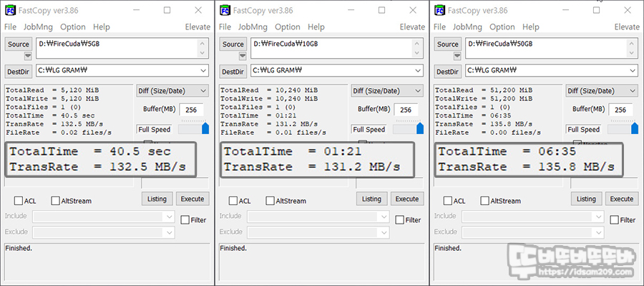Click DestDir button in 10GB window
The image size is (644, 286).
(233, 72)
